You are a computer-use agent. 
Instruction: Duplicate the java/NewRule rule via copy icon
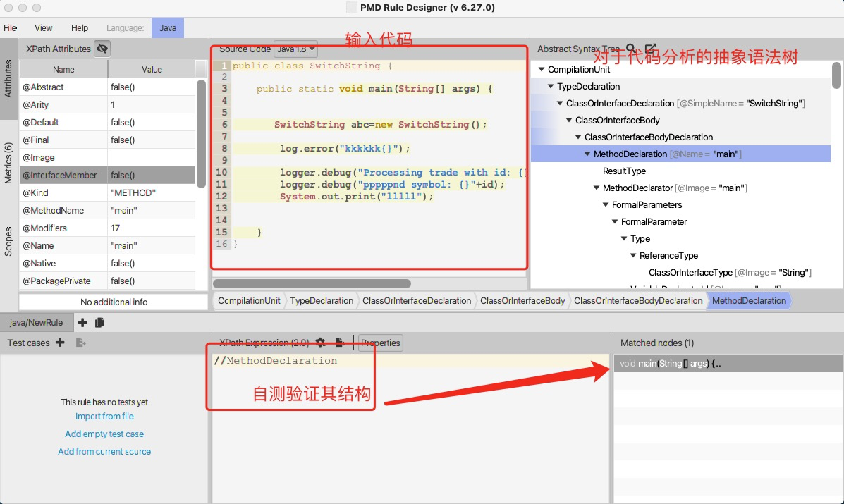coord(99,322)
